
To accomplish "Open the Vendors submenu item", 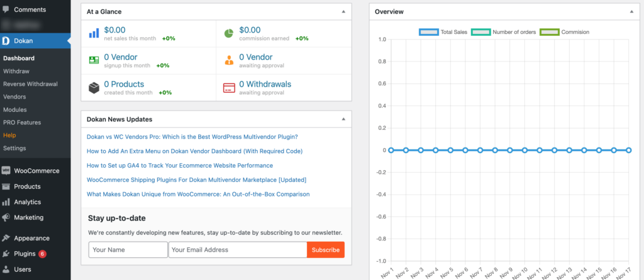I will coord(14,97).
